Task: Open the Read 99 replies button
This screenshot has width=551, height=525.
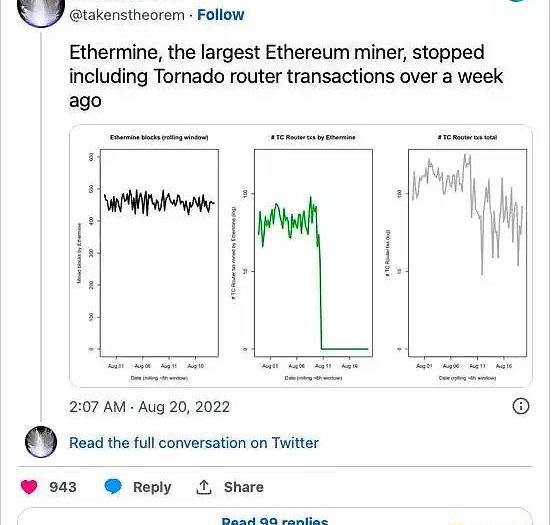Action: (x=275, y=519)
